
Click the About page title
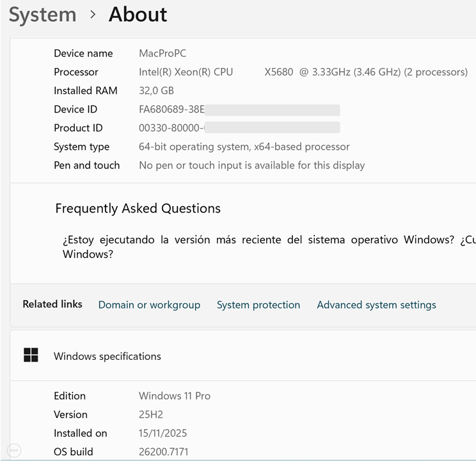138,15
